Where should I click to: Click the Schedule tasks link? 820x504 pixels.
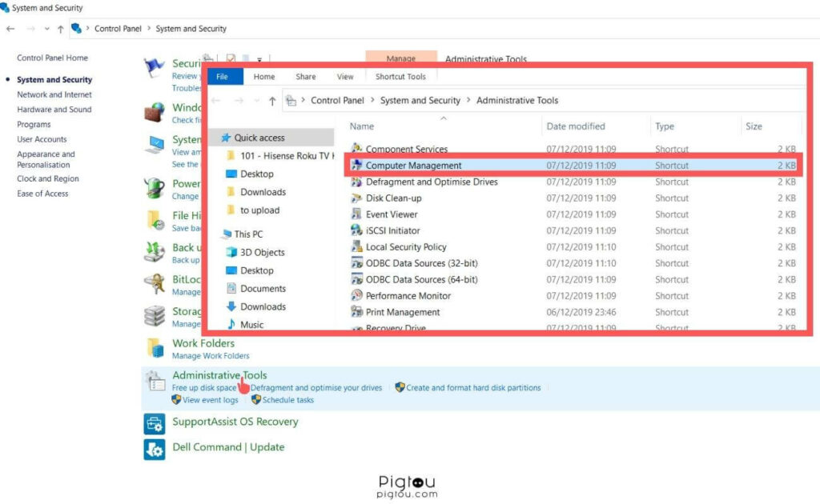pyautogui.click(x=287, y=400)
